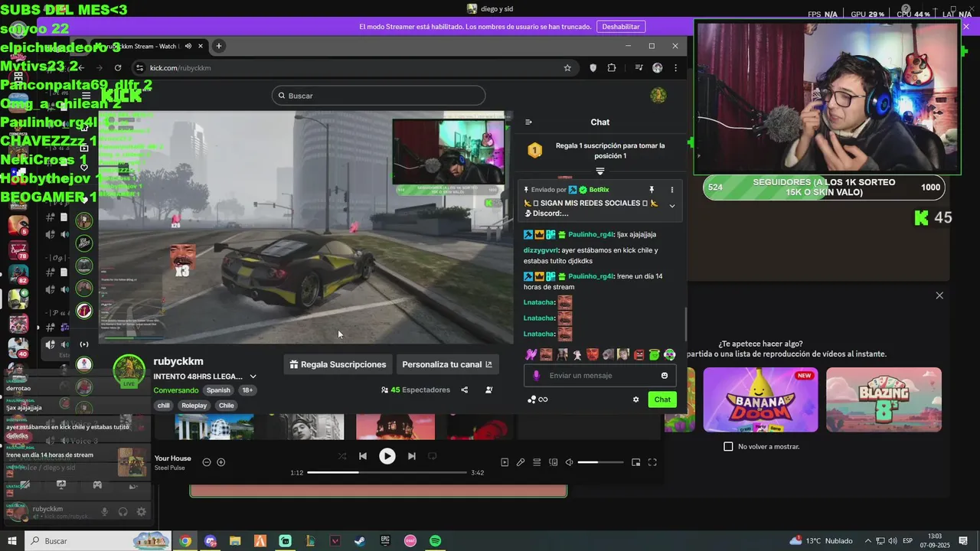Open the Blazing 8s game card
Viewport: 980px width, 551px height.
pyautogui.click(x=884, y=399)
